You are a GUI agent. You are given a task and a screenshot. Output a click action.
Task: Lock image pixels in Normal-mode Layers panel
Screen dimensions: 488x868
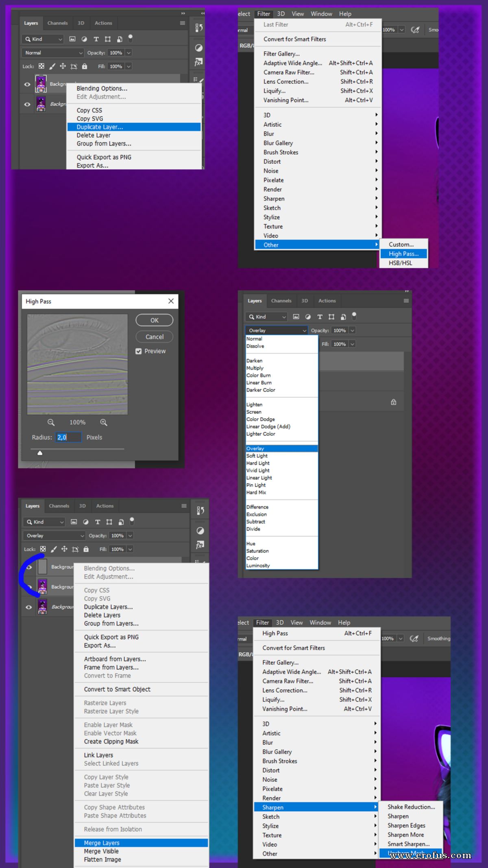tap(52, 66)
